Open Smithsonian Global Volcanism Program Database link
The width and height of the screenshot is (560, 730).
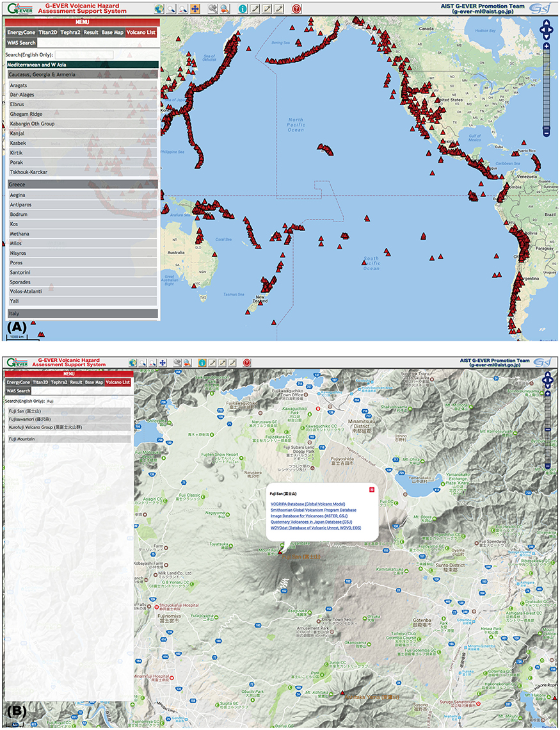(314, 510)
